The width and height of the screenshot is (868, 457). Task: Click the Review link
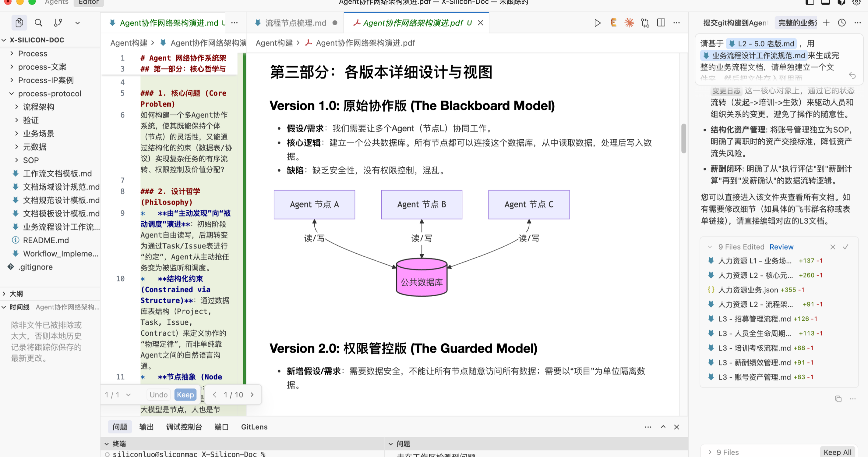click(x=781, y=247)
